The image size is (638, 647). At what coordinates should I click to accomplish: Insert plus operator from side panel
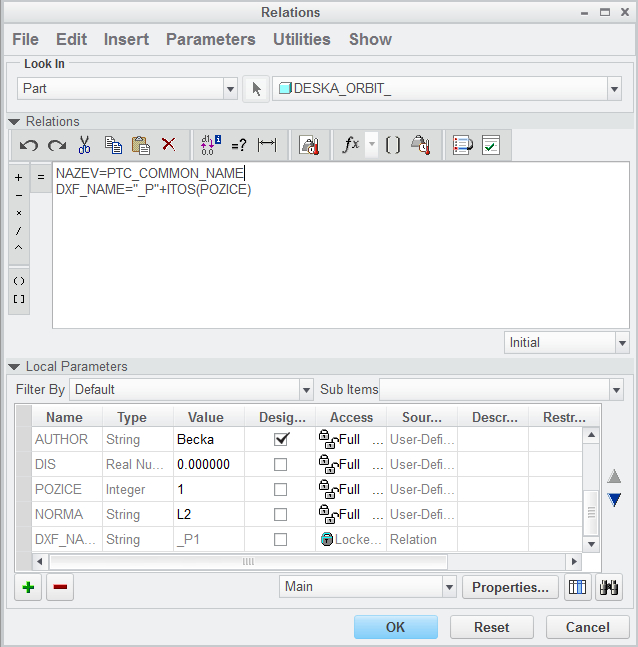click(x=19, y=177)
